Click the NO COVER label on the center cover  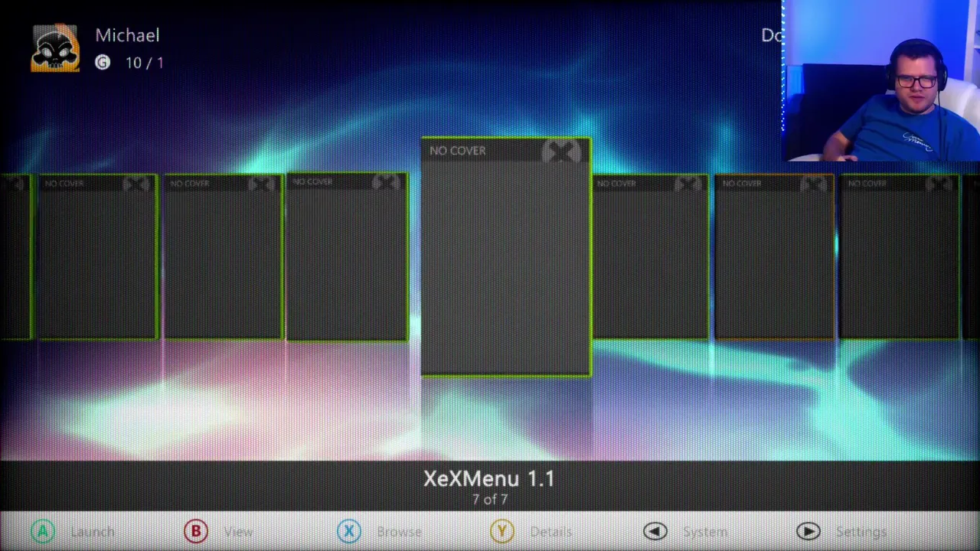click(x=457, y=151)
